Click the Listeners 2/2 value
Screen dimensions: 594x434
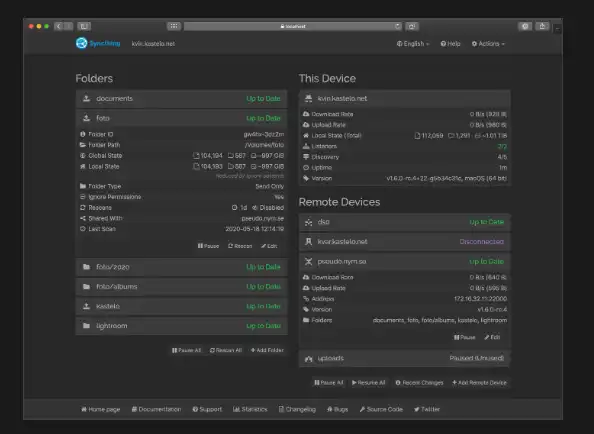pos(502,146)
